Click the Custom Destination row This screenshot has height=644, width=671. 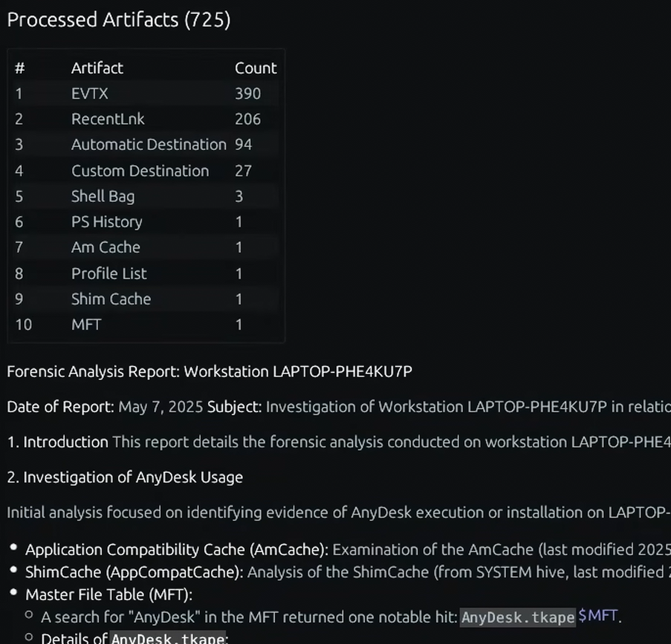pyautogui.click(x=146, y=171)
